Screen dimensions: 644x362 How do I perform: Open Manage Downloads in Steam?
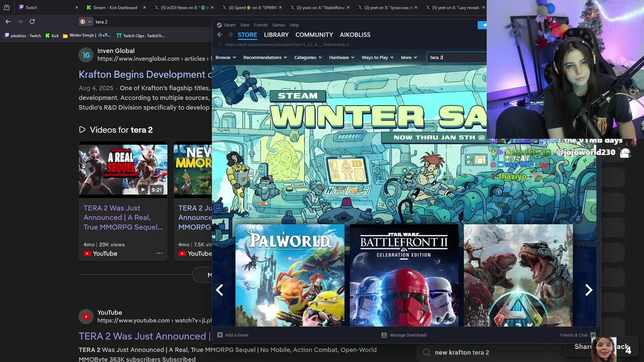pyautogui.click(x=404, y=335)
